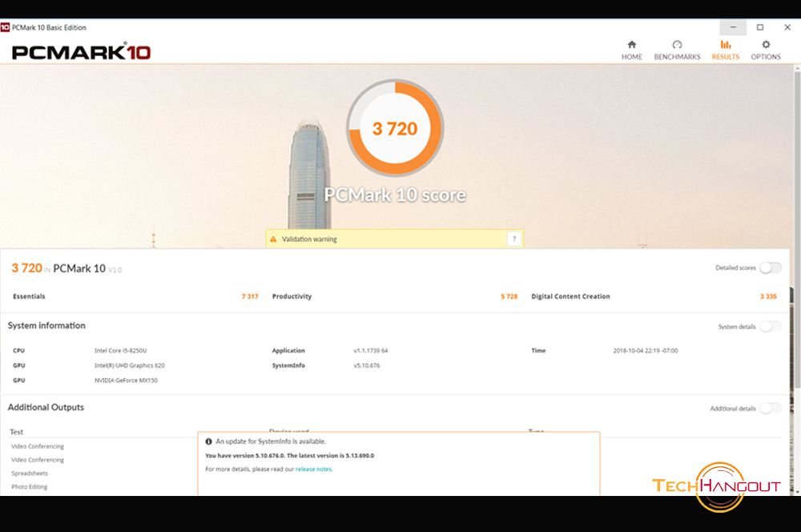This screenshot has height=532, width=801.
Task: Click the Spreadsheets test row
Action: tap(30, 474)
